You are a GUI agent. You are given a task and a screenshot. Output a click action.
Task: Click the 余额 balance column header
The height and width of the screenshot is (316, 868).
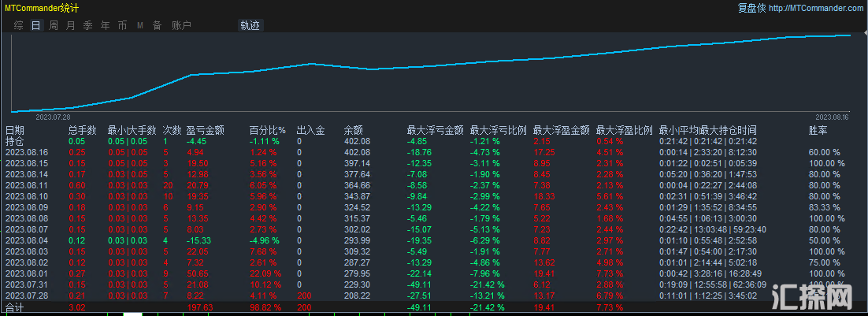[x=353, y=130]
